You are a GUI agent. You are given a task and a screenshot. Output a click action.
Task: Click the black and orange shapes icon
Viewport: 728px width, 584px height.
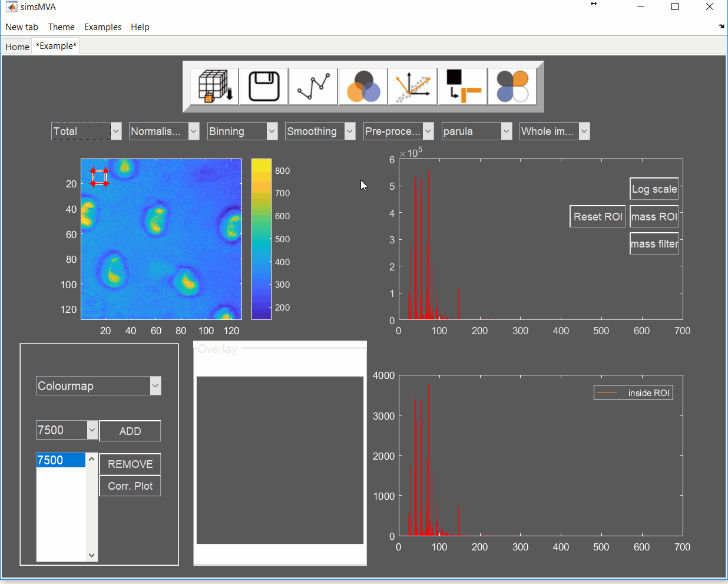pos(463,87)
